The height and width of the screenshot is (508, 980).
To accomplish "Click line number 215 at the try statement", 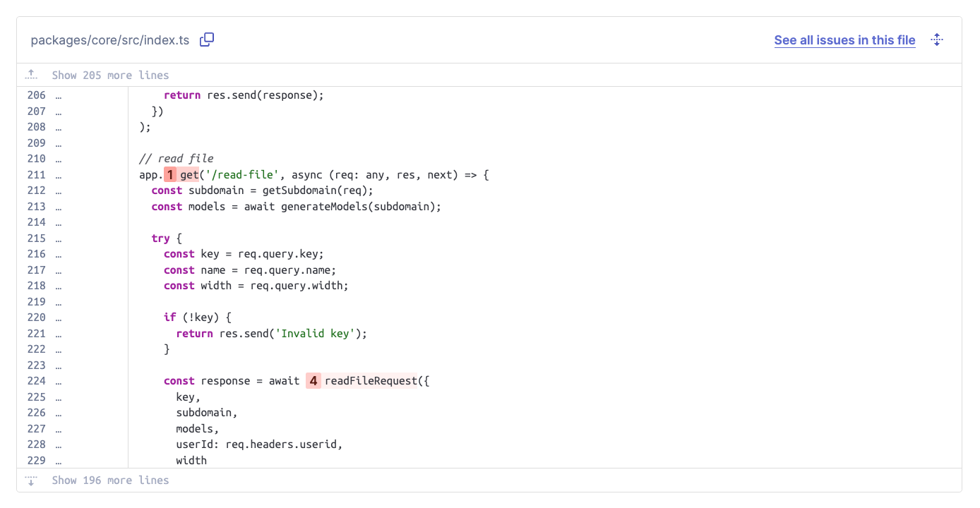I will [x=36, y=238].
